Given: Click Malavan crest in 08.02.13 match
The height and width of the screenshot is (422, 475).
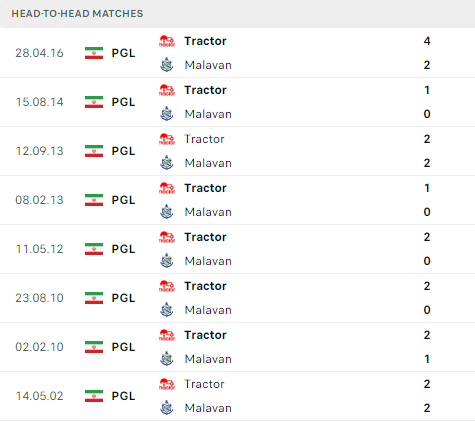Looking at the screenshot, I should click(167, 212).
